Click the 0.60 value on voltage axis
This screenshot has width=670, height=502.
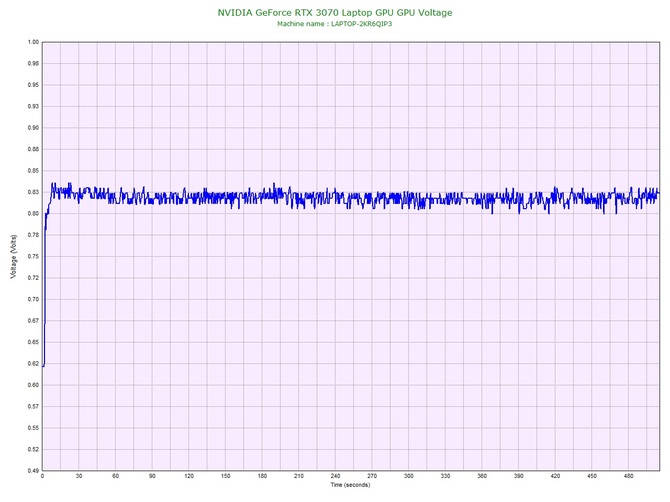(33, 385)
